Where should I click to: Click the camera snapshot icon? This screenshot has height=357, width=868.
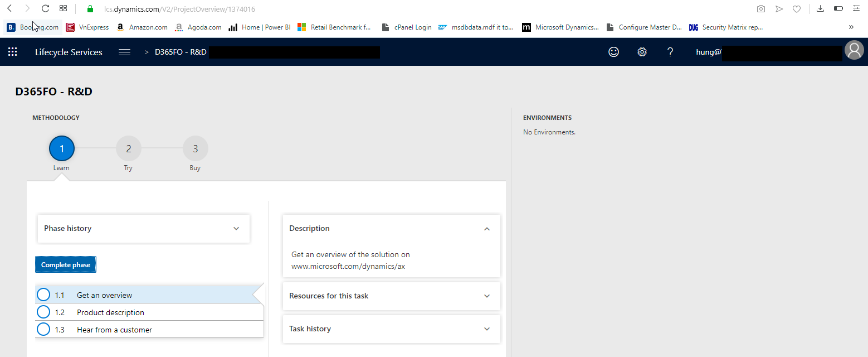(x=761, y=9)
